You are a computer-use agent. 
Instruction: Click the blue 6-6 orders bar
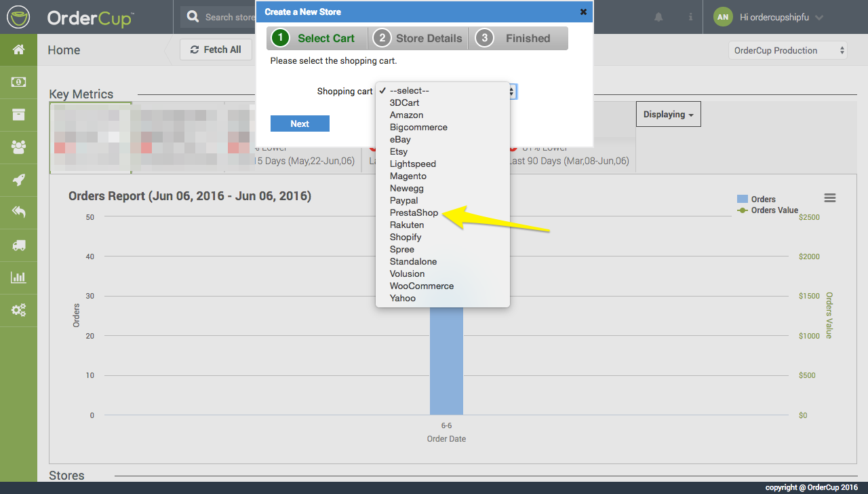tap(446, 360)
